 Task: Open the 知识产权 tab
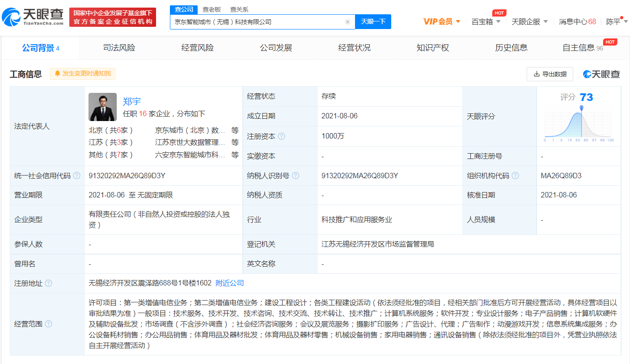coord(432,48)
